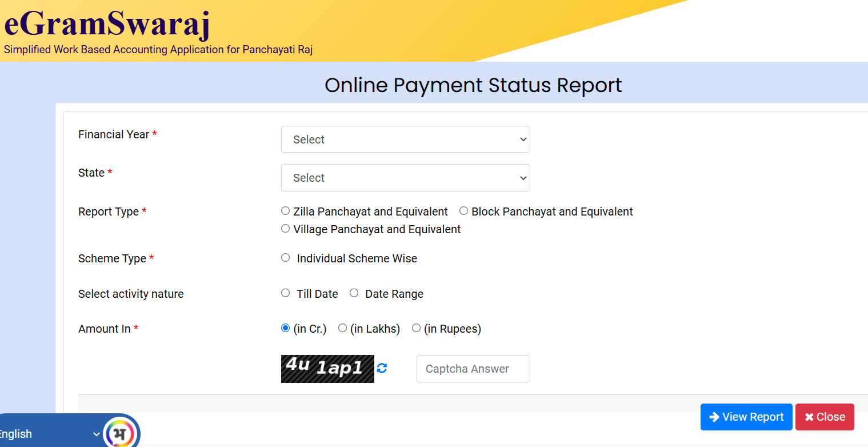Choose amount in Lakhs option
Viewport: 868px width, 447px height.
[x=343, y=328]
